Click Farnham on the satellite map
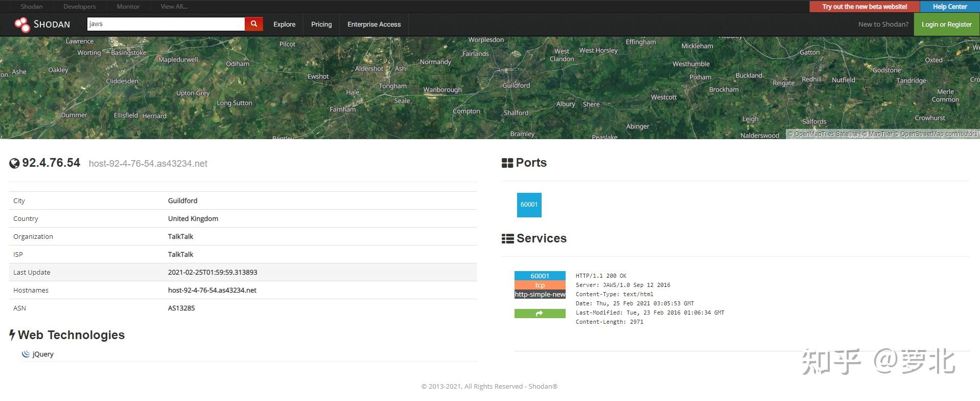Viewport: 980px width, 401px height. tap(342, 109)
